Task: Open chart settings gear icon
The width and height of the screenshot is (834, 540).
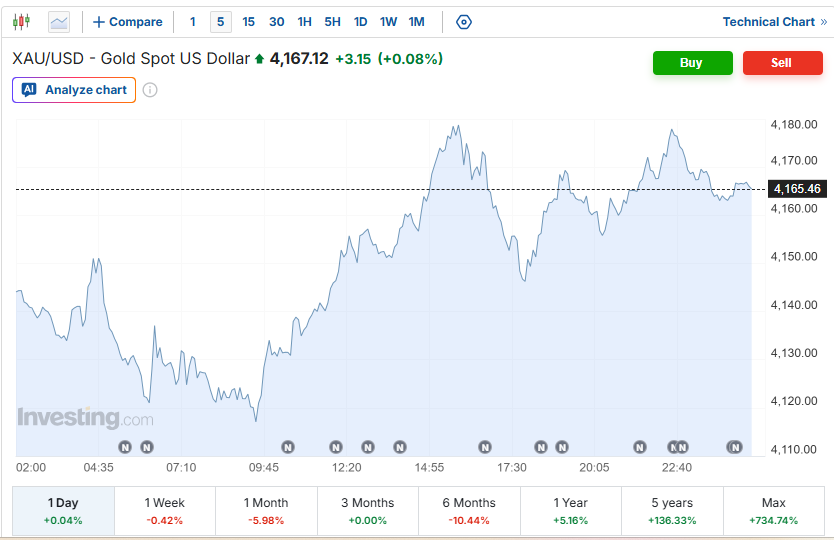Action: pos(464,22)
